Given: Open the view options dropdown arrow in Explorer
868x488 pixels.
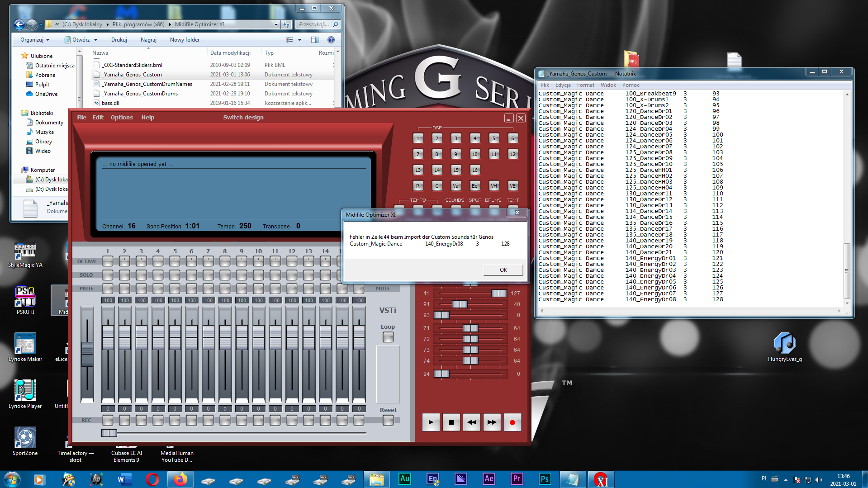Looking at the screenshot, I should coord(299,40).
